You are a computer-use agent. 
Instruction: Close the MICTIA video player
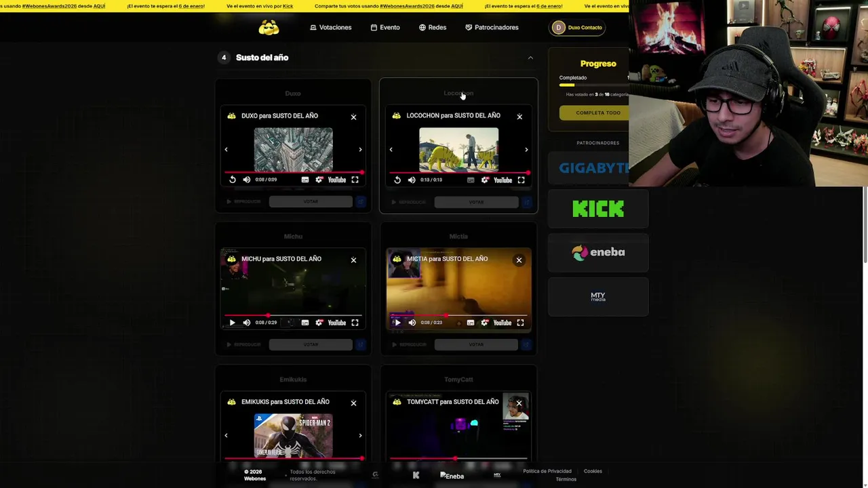pos(519,260)
